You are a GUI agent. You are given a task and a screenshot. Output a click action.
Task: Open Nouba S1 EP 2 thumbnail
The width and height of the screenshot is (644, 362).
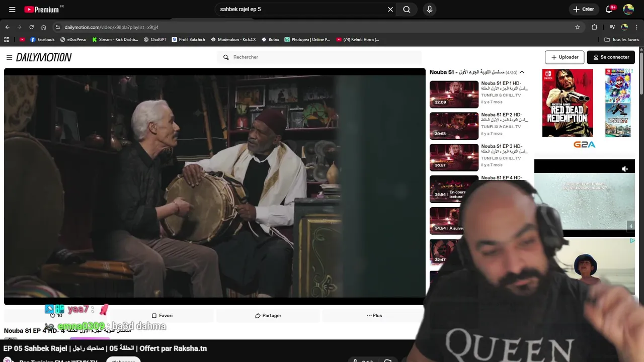tap(454, 126)
